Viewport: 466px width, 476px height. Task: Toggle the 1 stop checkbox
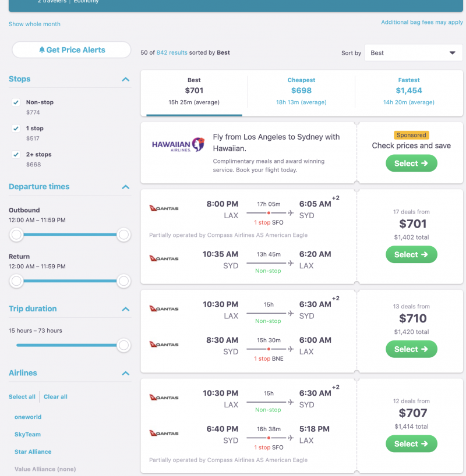[16, 129]
